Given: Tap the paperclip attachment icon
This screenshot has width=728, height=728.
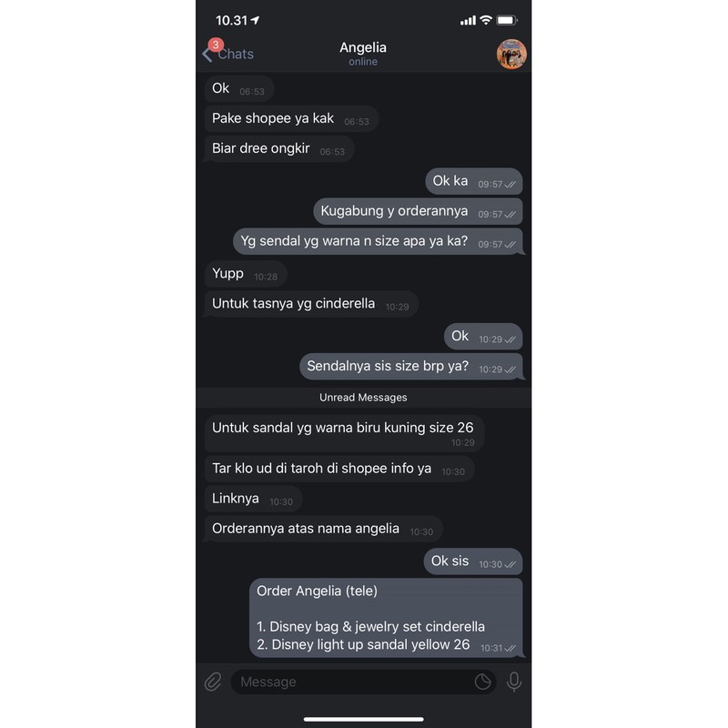Looking at the screenshot, I should coord(213,682).
